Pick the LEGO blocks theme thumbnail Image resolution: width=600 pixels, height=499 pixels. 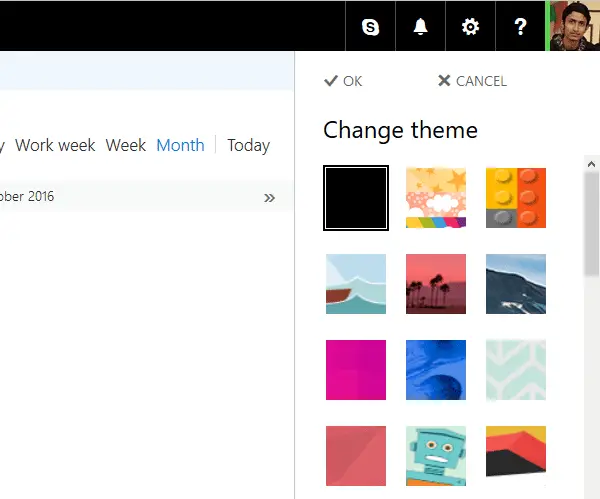(516, 198)
